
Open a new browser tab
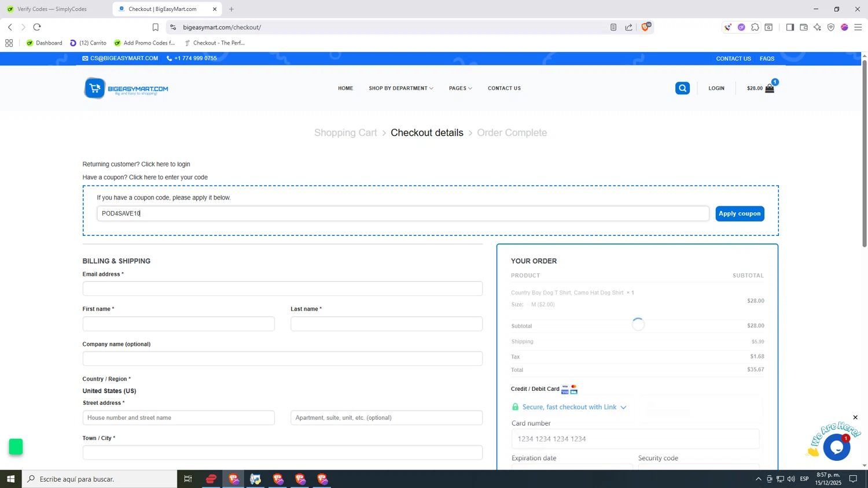pos(231,9)
